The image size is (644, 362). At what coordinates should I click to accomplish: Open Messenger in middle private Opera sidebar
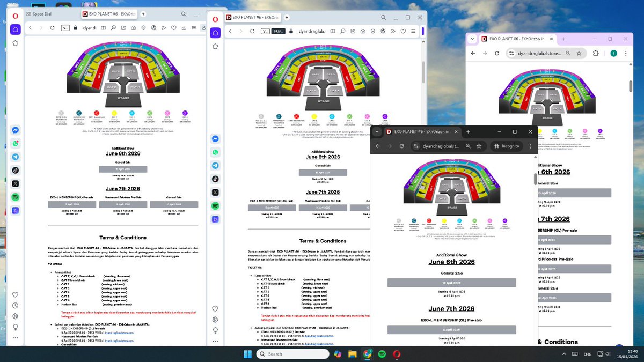click(x=215, y=138)
